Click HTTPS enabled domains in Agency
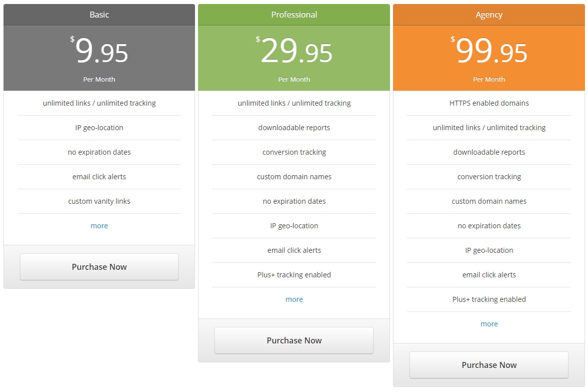Viewport: 588px width, 392px height. (489, 103)
